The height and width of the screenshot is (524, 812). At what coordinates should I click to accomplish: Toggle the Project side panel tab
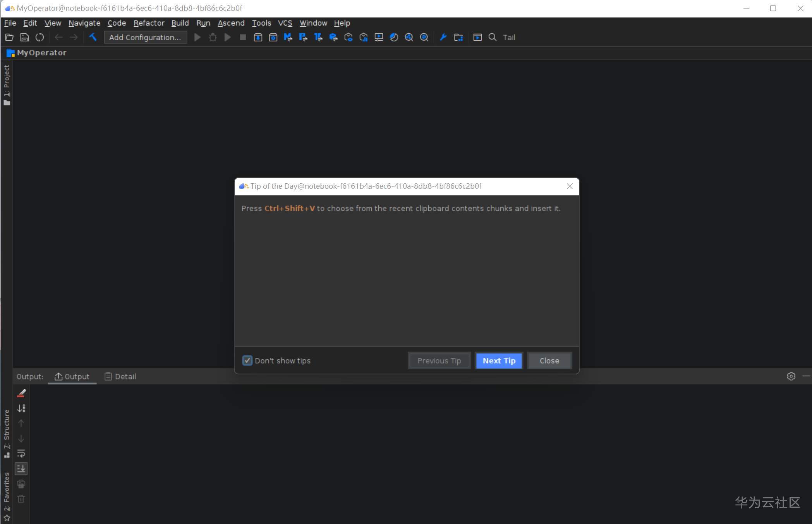pos(7,84)
